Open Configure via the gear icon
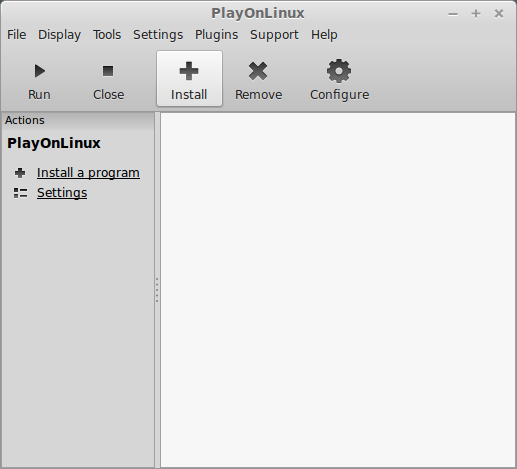Viewport: 517px width, 469px height. click(339, 71)
